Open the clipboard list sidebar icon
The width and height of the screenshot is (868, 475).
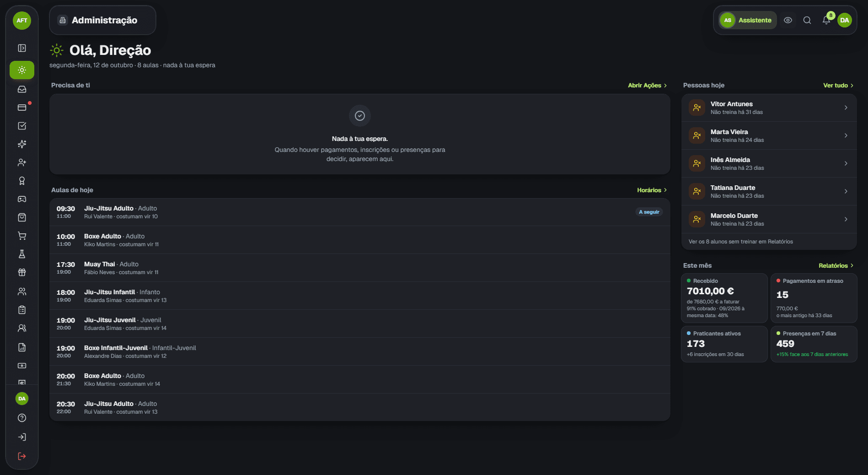pos(22,310)
